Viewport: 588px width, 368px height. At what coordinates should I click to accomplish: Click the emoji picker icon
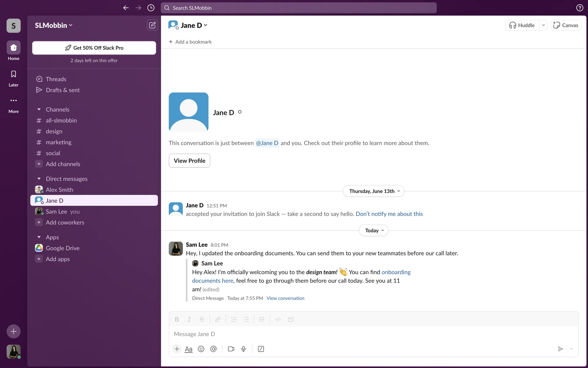(x=201, y=349)
